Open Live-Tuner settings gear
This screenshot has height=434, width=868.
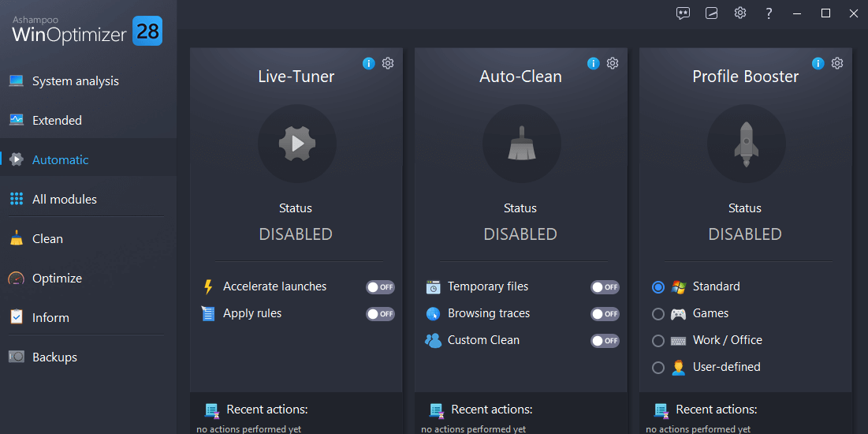tap(388, 63)
